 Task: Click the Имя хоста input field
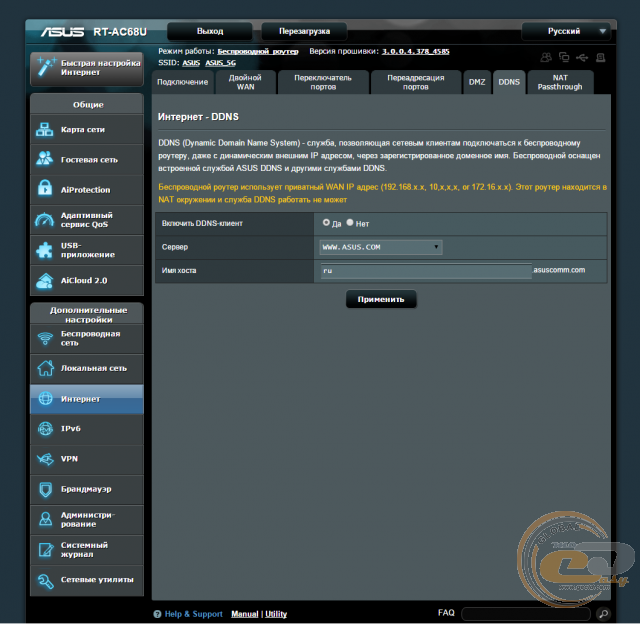(426, 271)
